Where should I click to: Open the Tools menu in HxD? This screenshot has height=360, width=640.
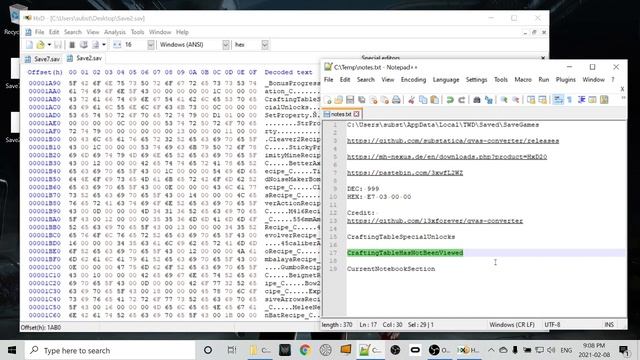point(138,32)
